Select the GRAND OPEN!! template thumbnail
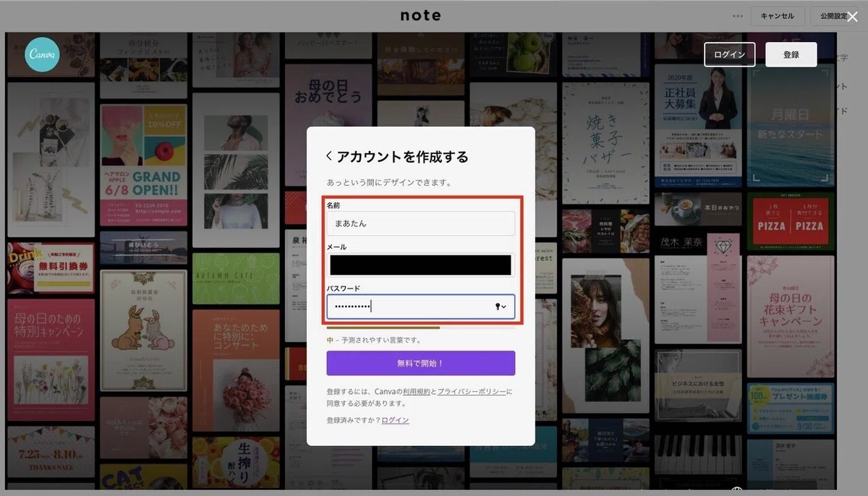868x496 pixels. coord(144,165)
